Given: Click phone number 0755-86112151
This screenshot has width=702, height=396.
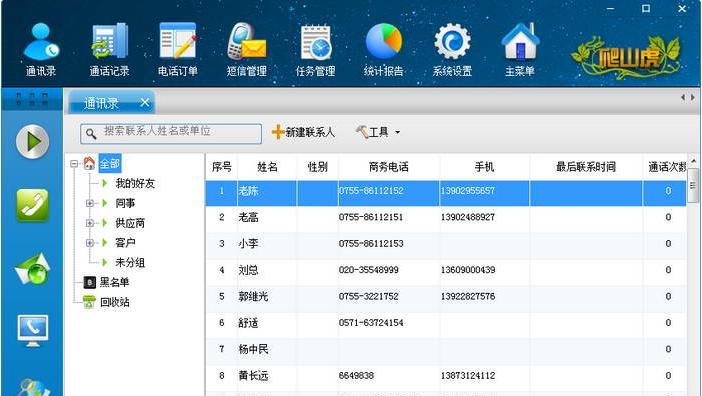Looking at the screenshot, I should click(371, 217).
